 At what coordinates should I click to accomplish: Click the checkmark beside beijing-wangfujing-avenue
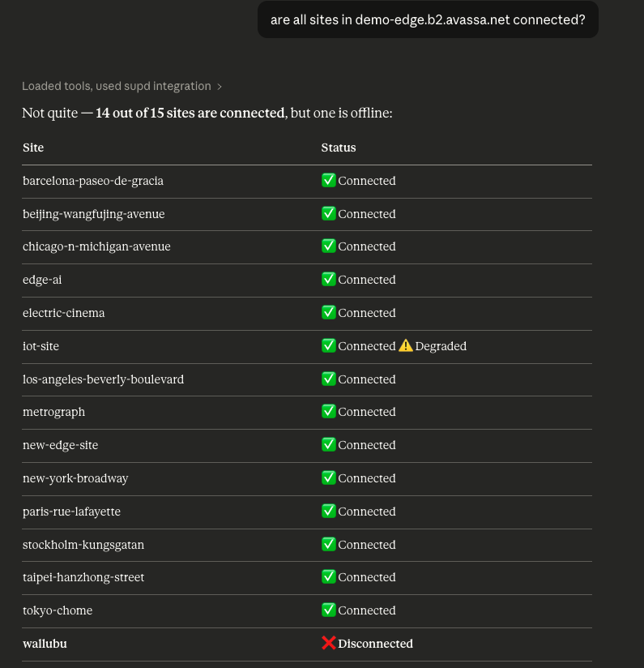(x=329, y=213)
